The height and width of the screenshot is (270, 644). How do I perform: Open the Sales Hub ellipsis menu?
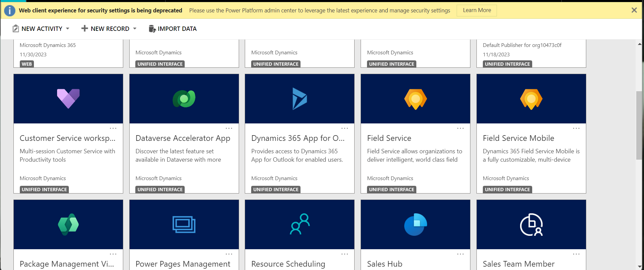(460, 254)
